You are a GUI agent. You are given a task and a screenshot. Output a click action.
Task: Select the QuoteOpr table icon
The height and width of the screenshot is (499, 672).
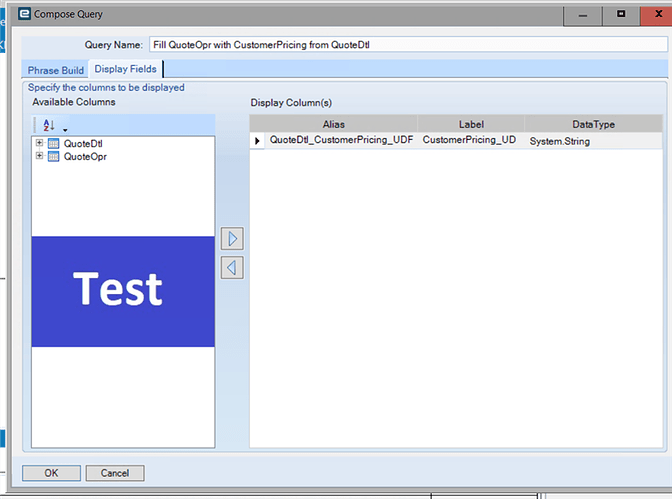tap(53, 156)
